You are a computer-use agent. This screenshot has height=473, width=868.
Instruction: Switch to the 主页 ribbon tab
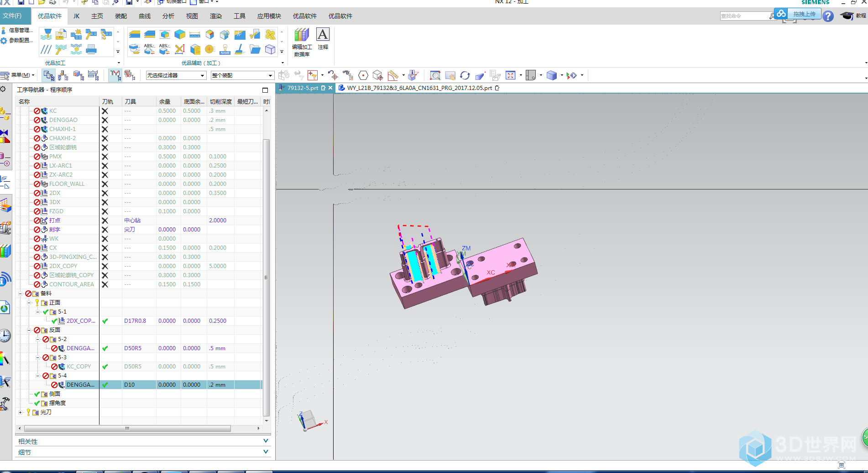(97, 16)
